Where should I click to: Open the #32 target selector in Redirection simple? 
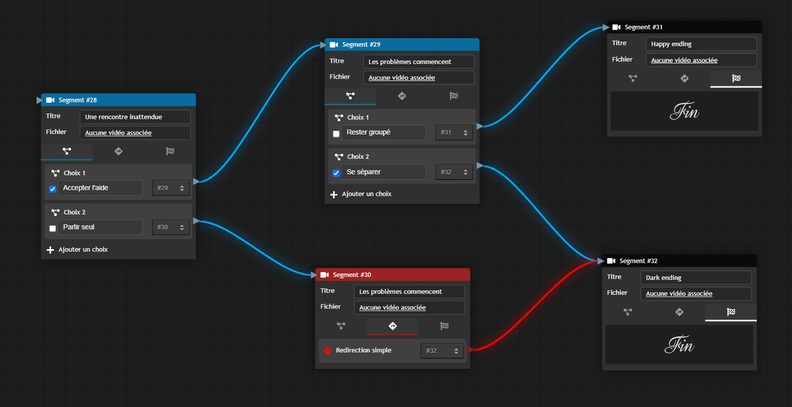click(x=442, y=351)
